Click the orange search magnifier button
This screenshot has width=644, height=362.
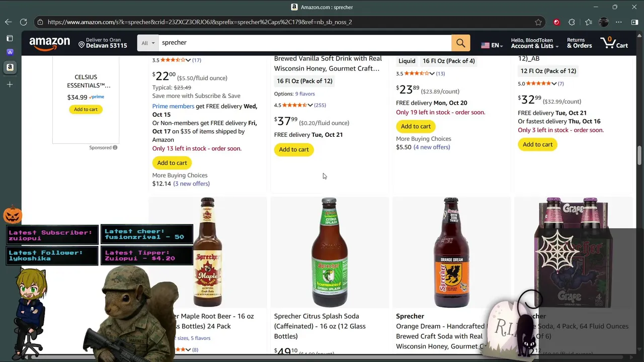coord(461,43)
